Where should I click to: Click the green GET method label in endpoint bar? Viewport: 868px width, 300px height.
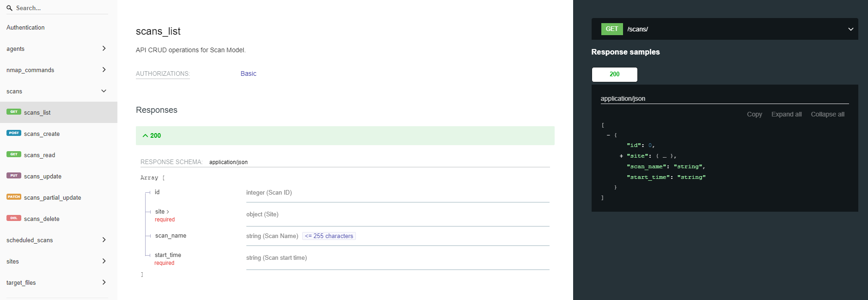tap(612, 29)
